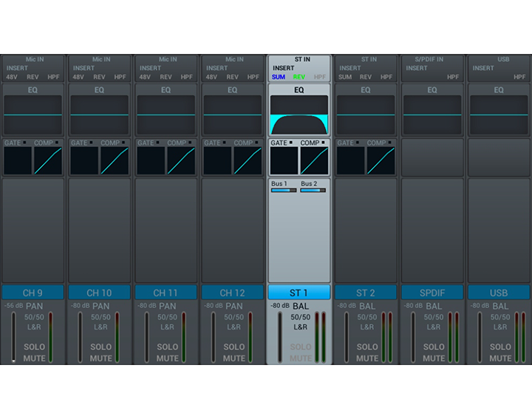Toggle 48V phantom power on CH 9
532x419 pixels.
12,77
